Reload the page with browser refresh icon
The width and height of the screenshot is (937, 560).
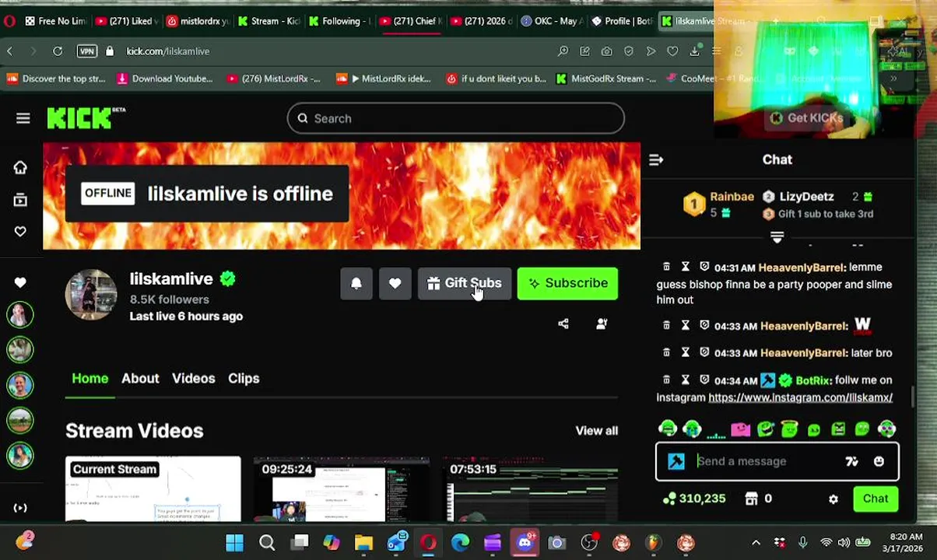(x=58, y=51)
